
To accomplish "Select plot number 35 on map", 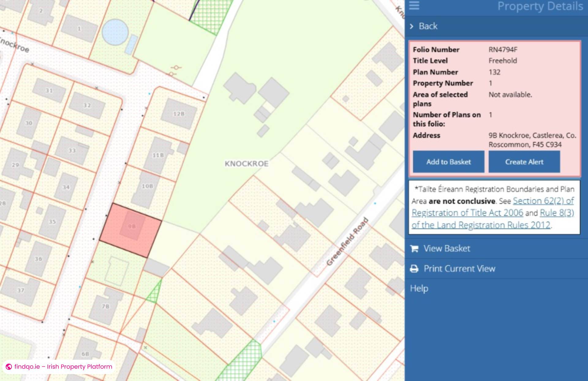I will pos(52,221).
